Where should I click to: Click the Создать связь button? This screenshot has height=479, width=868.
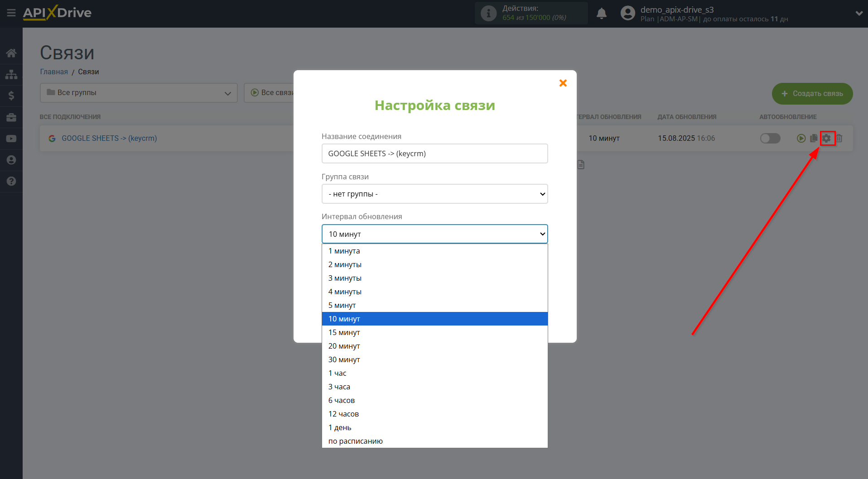pyautogui.click(x=812, y=94)
